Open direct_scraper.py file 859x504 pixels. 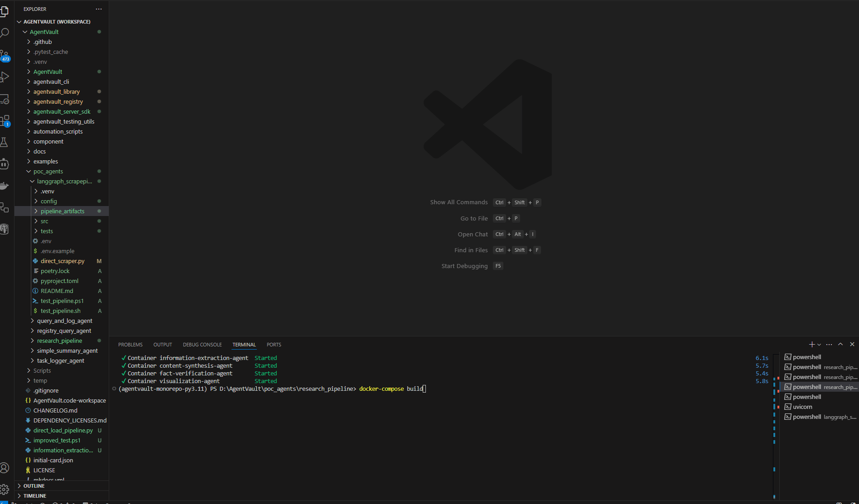(x=63, y=261)
